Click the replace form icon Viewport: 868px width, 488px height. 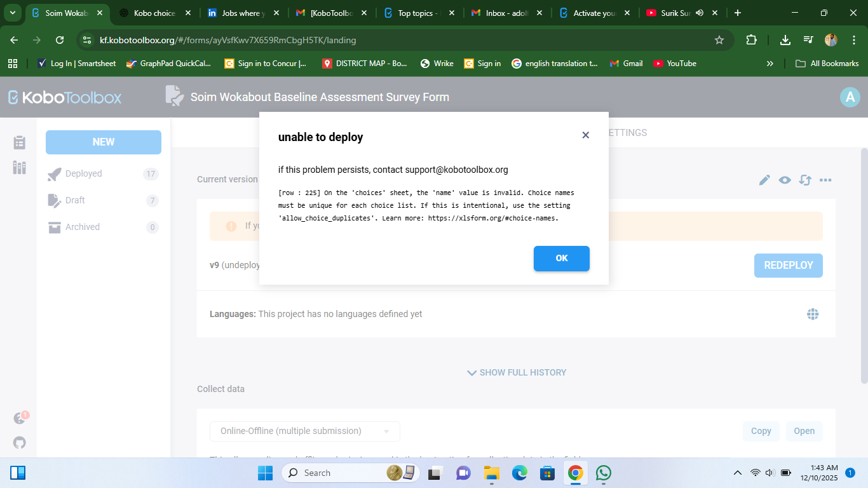pyautogui.click(x=805, y=180)
